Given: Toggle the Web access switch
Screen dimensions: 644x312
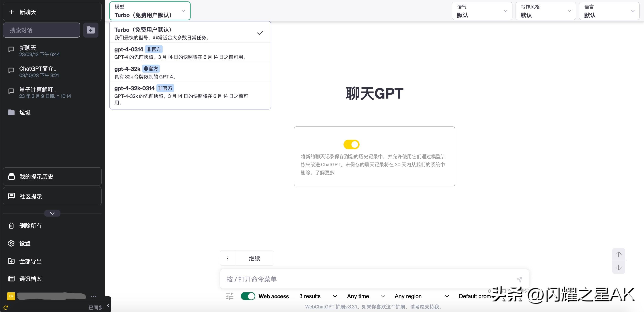Looking at the screenshot, I should point(248,296).
